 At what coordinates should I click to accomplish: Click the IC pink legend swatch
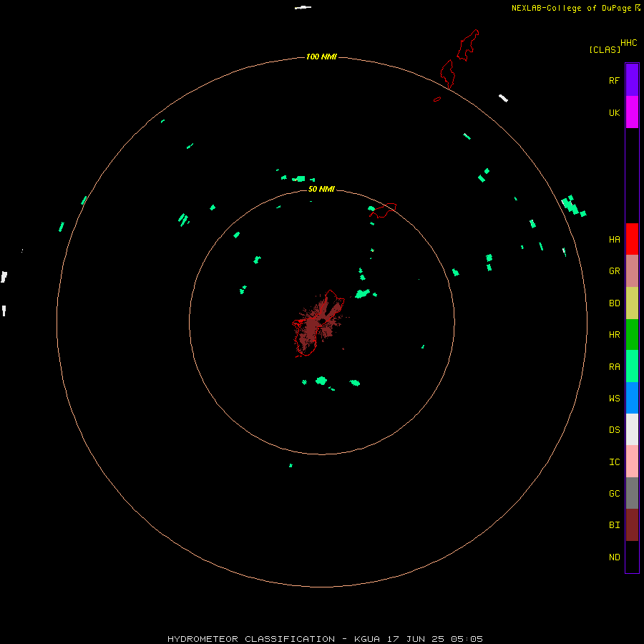click(632, 462)
